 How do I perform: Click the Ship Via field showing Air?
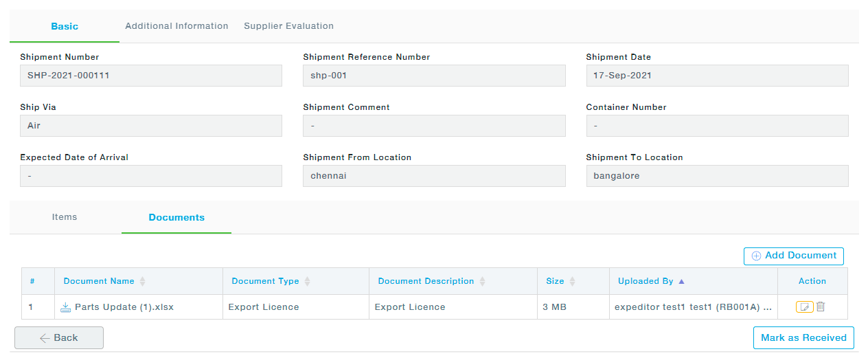tap(151, 126)
